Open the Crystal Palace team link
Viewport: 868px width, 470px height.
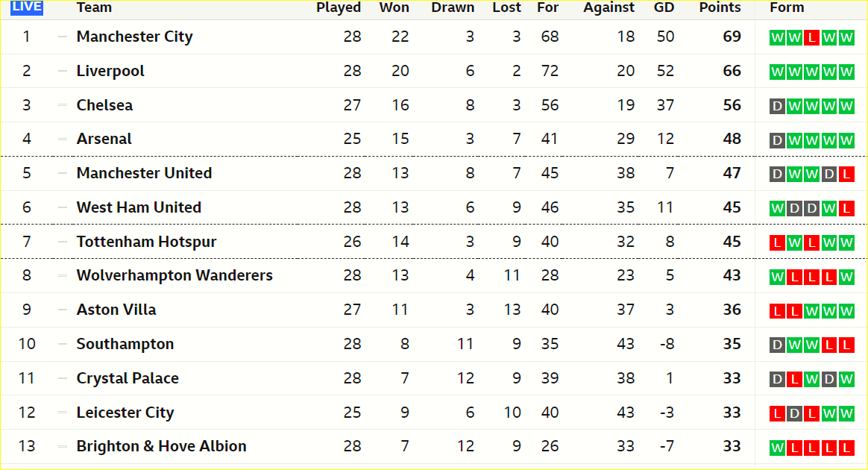[128, 378]
